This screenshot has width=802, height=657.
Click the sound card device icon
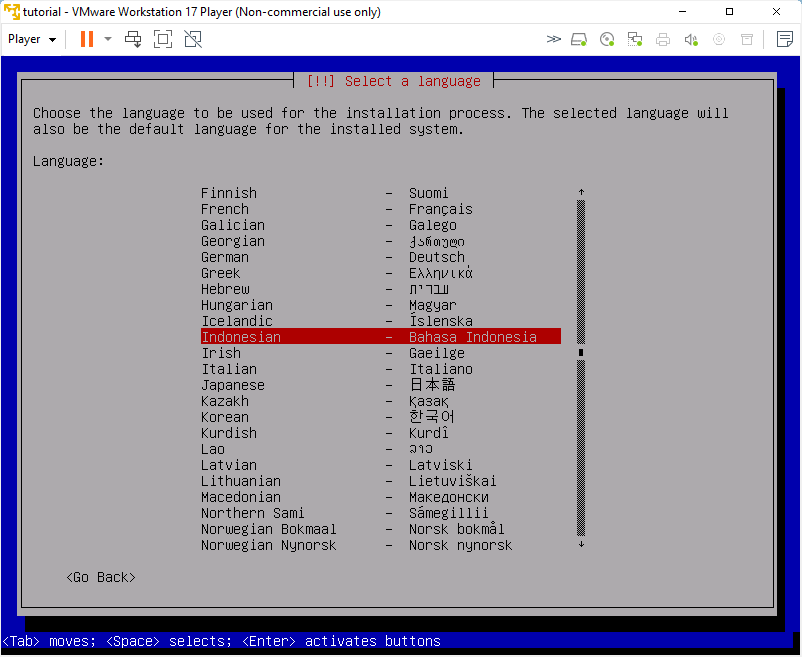691,39
